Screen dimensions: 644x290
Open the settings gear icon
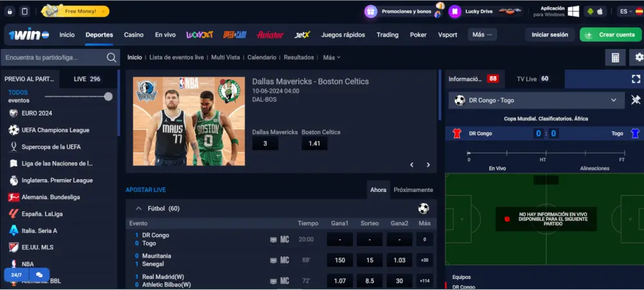(639, 57)
